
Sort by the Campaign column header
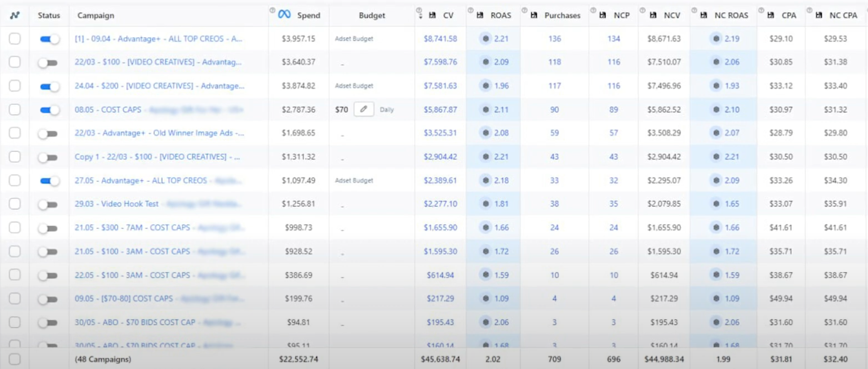[96, 15]
